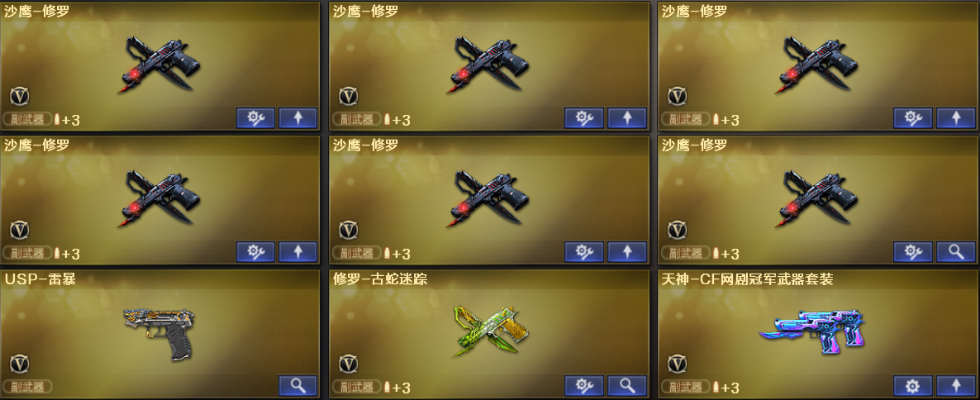The height and width of the screenshot is (400, 980).
Task: Select the 副武器 tag on USP-雷暴 card
Action: pyautogui.click(x=28, y=387)
